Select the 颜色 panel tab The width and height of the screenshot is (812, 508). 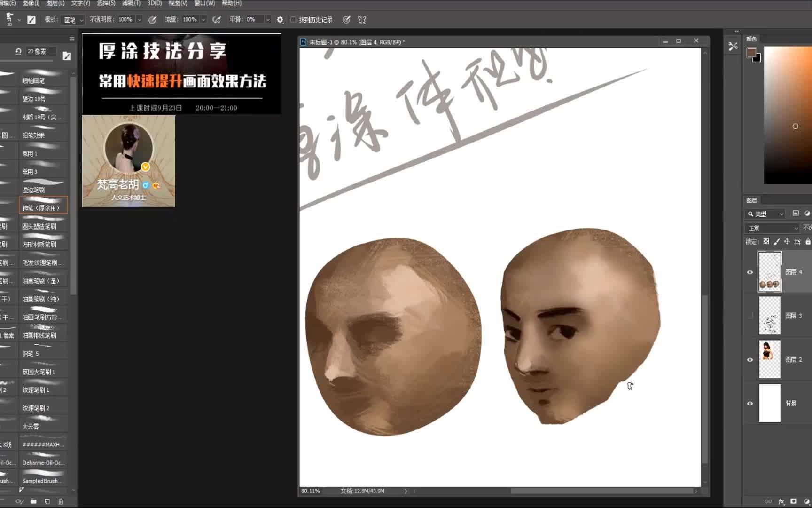point(751,39)
